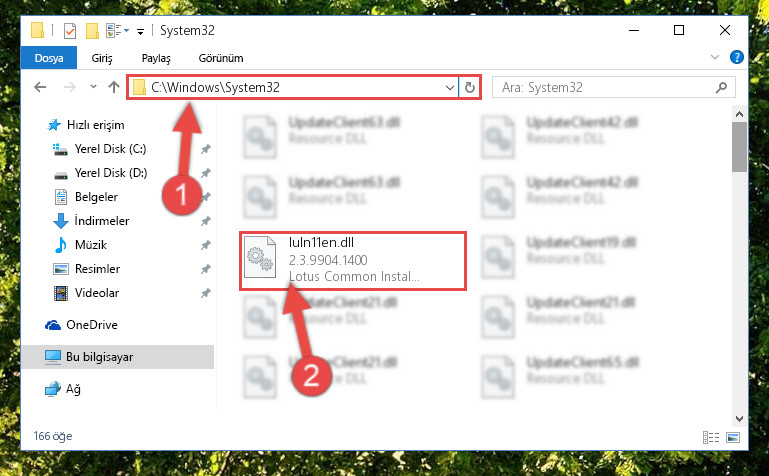Select the luln11en.dll file

[x=353, y=261]
